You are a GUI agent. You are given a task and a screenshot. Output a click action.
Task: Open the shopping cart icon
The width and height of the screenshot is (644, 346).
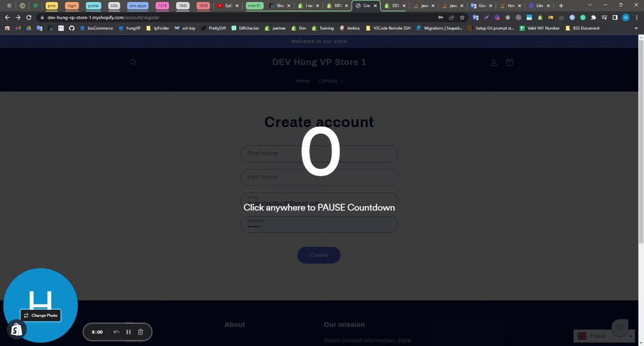pyautogui.click(x=509, y=62)
